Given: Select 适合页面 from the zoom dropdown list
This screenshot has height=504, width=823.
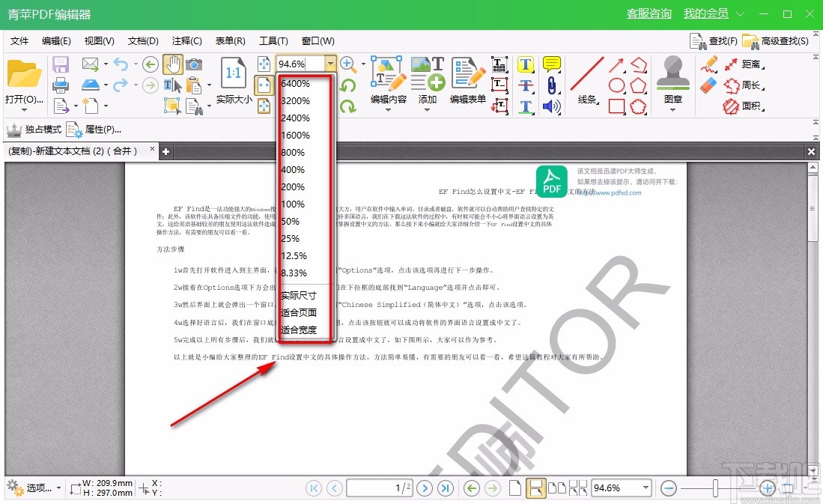Looking at the screenshot, I should pos(297,312).
